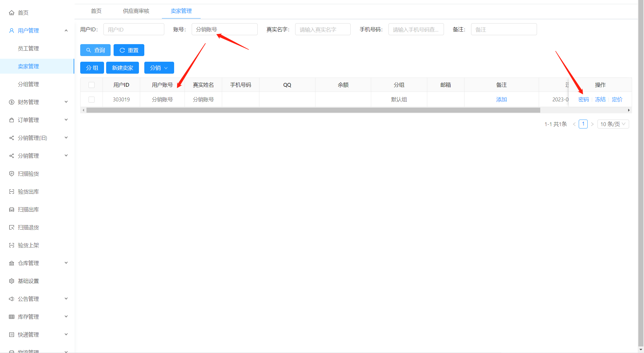Click the 库存管理 table icon

click(12, 317)
